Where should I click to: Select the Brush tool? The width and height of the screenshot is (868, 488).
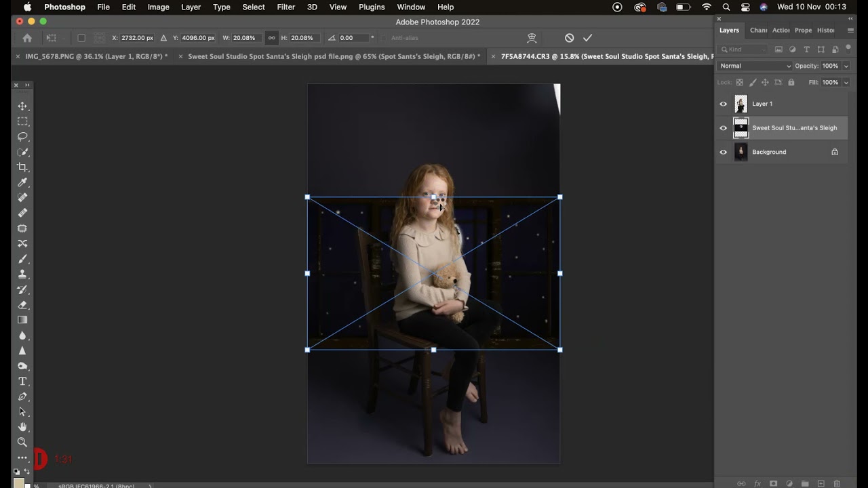[22, 259]
